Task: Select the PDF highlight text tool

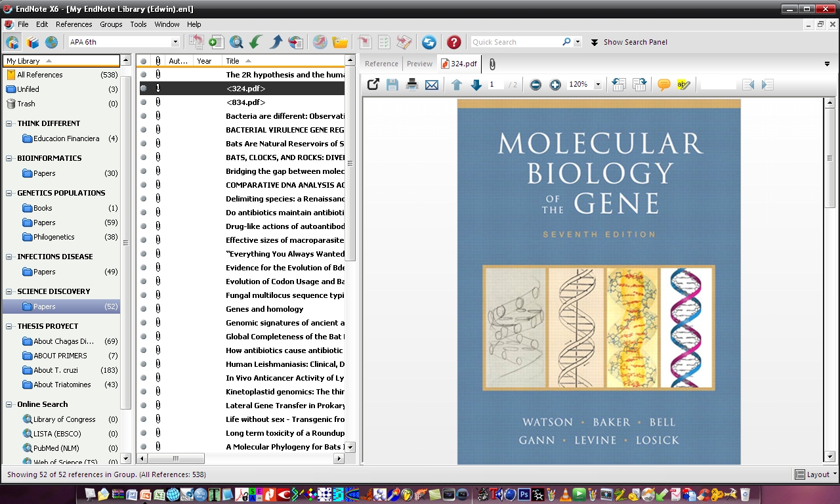Action: pyautogui.click(x=684, y=85)
